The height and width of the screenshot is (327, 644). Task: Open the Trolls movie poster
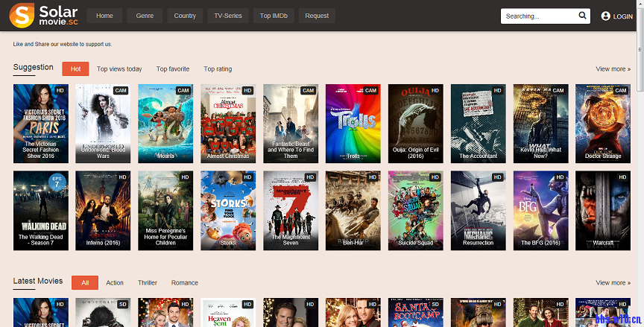pos(353,124)
